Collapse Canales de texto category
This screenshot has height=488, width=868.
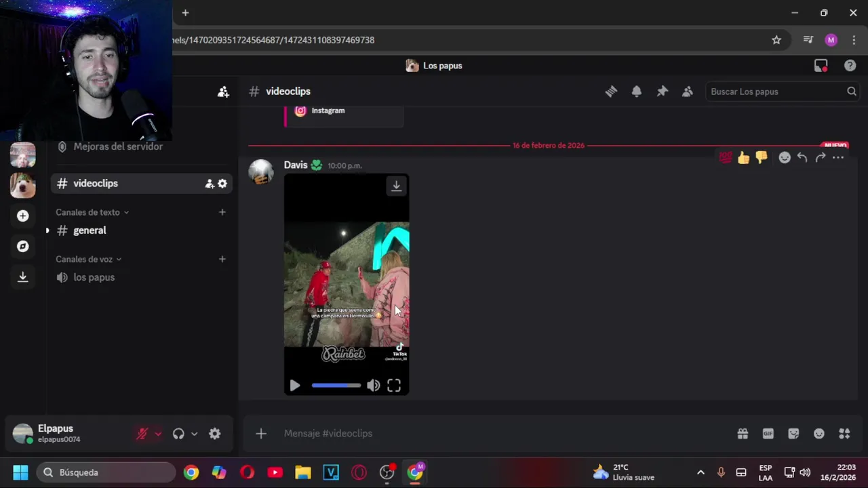[x=92, y=212]
